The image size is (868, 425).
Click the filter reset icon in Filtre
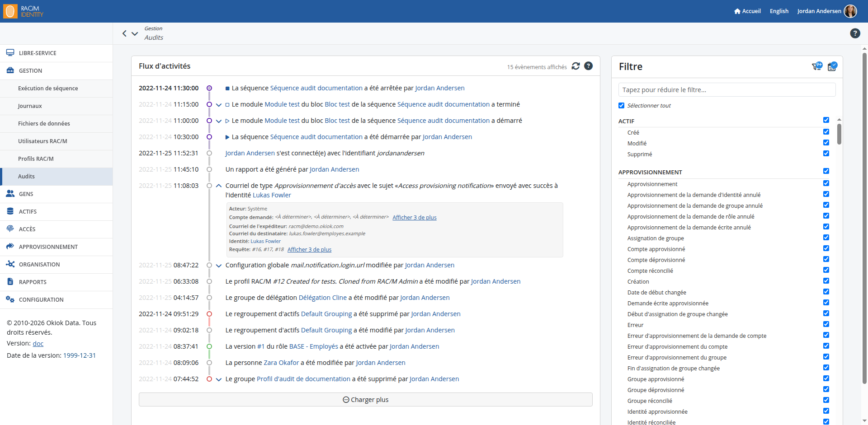click(x=817, y=66)
